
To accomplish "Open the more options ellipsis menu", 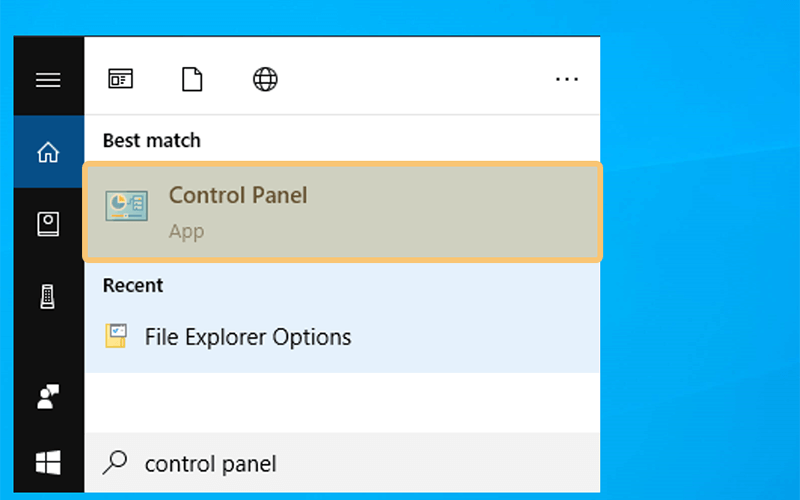I will pos(567,79).
